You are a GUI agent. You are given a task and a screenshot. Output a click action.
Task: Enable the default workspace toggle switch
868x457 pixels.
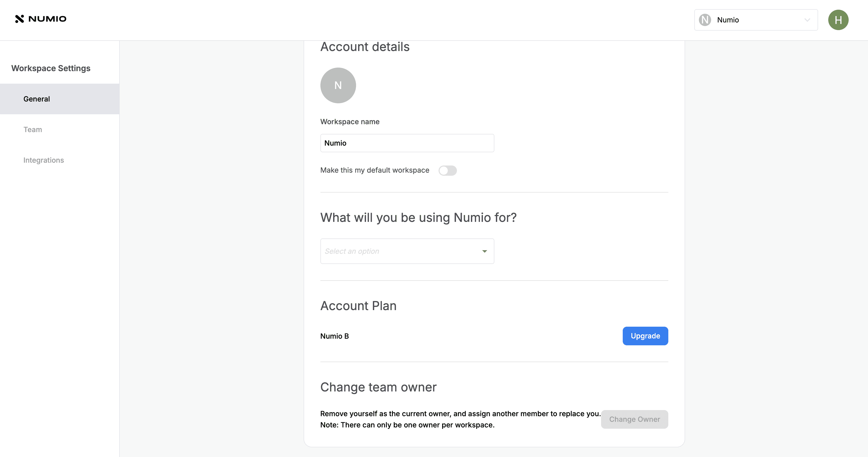[x=447, y=171]
